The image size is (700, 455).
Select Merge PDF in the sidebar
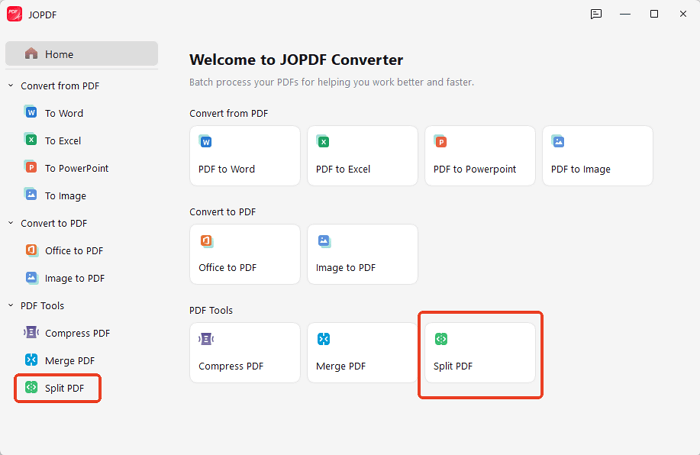70,361
